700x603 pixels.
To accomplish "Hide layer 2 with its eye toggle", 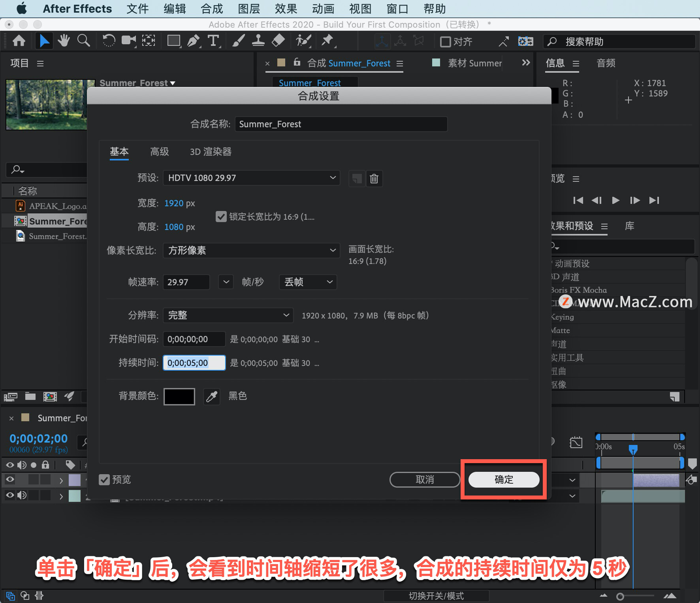I will pyautogui.click(x=10, y=495).
